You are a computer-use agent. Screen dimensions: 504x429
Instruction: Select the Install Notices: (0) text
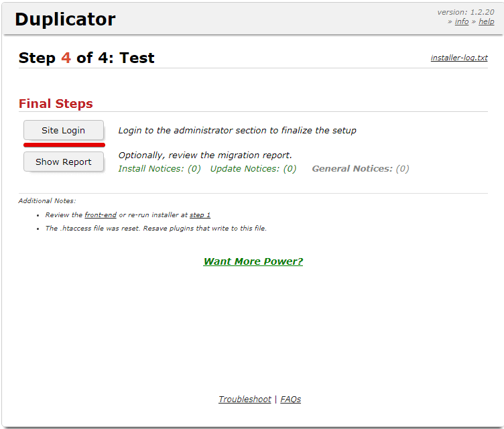pyautogui.click(x=160, y=168)
